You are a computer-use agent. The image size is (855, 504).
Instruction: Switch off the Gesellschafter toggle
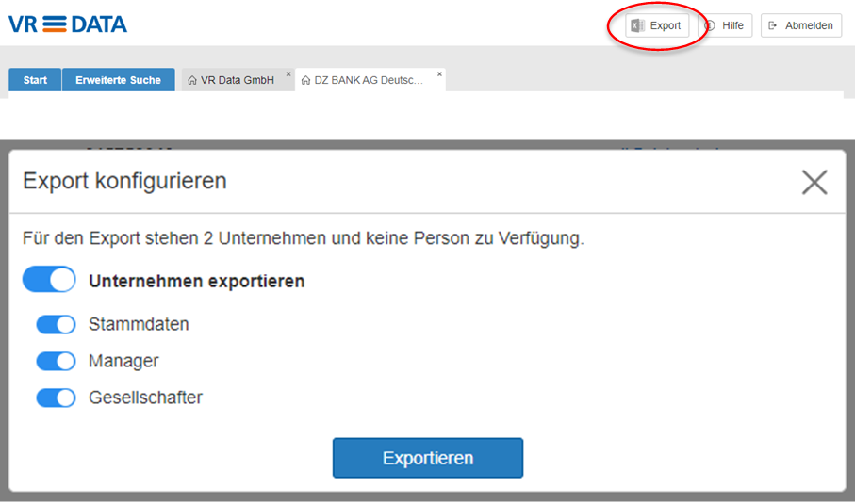coord(56,398)
